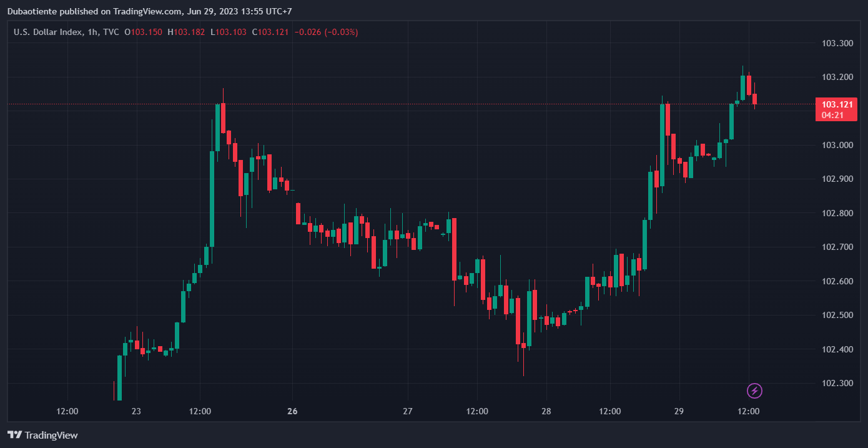
Task: Click the close value C103.121
Action: pyautogui.click(x=270, y=32)
